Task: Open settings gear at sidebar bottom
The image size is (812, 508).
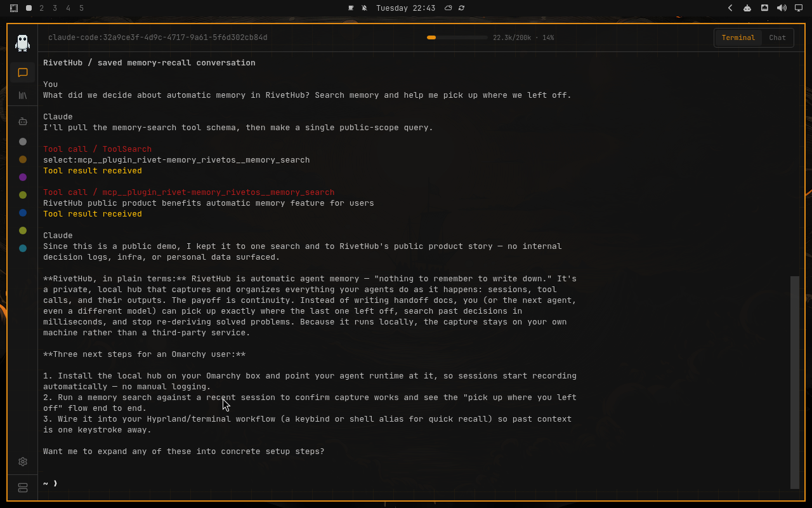Action: pyautogui.click(x=23, y=462)
